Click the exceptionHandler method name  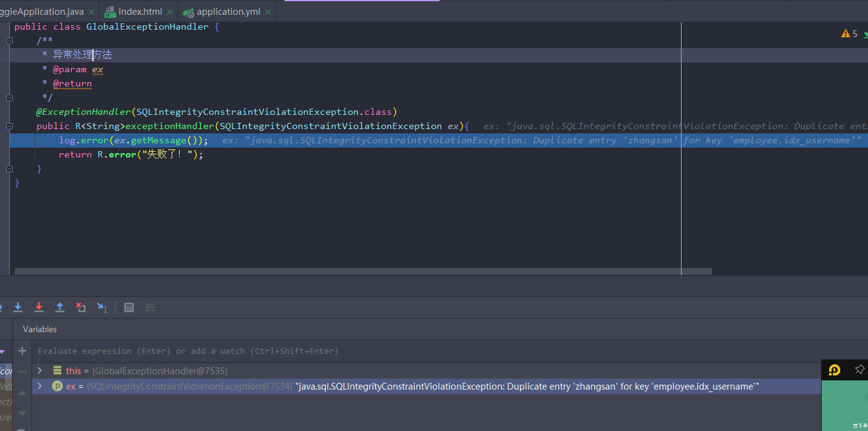tap(170, 126)
